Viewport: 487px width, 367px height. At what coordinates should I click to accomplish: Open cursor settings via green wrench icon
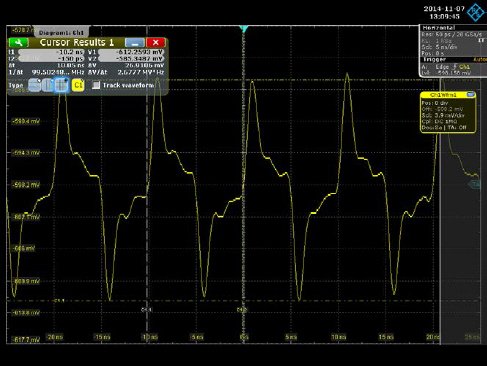(19, 43)
